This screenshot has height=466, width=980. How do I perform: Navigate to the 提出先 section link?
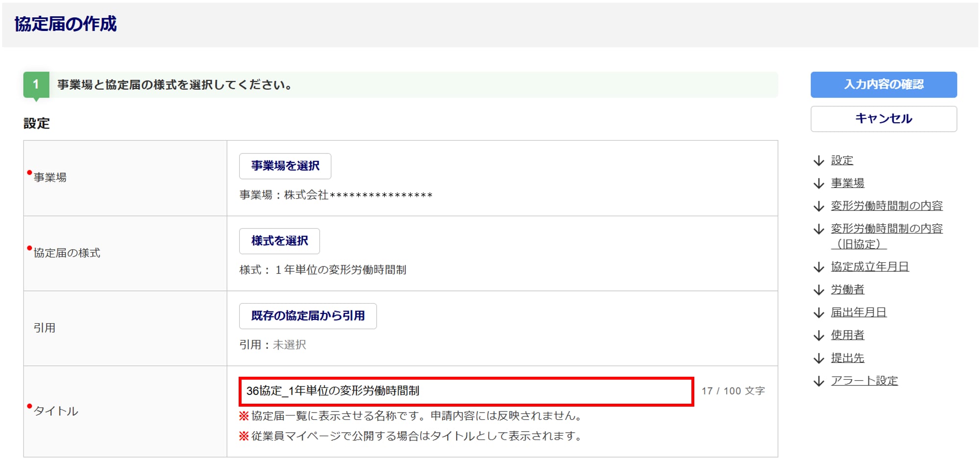[847, 358]
